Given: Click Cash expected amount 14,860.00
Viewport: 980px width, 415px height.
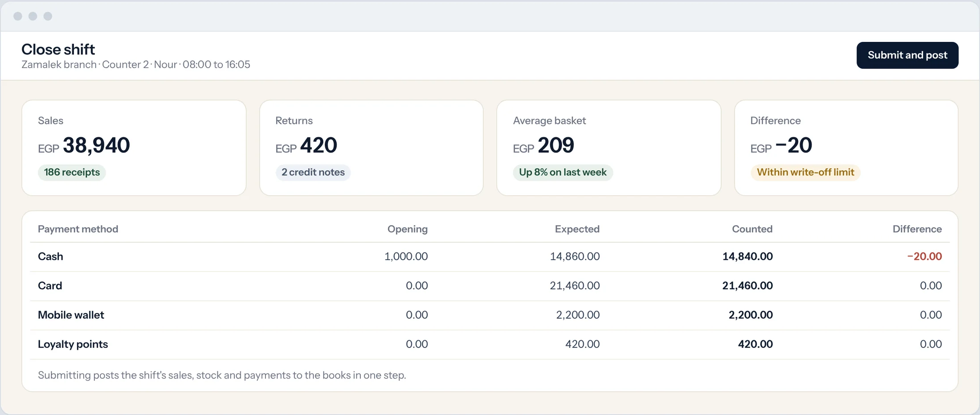Looking at the screenshot, I should 575,257.
